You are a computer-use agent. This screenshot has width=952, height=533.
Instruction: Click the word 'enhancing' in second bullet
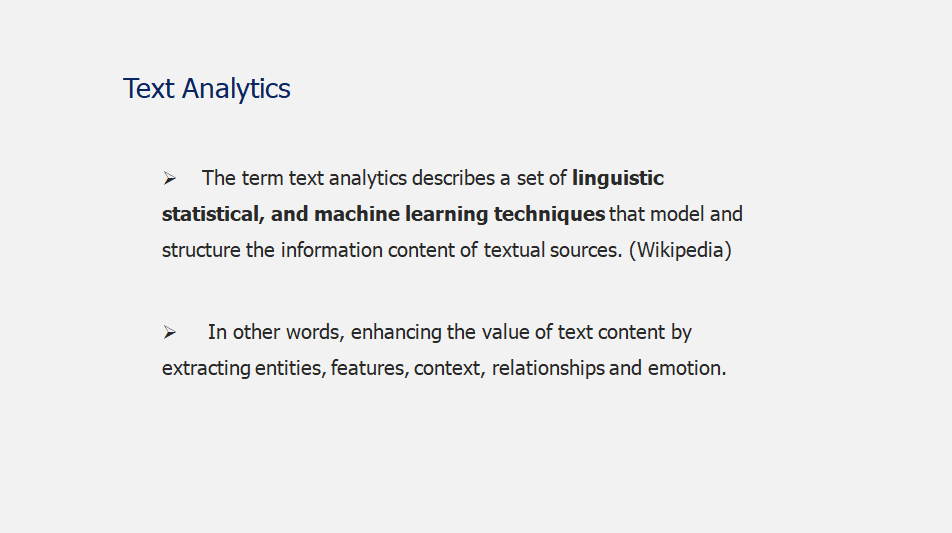(x=396, y=333)
